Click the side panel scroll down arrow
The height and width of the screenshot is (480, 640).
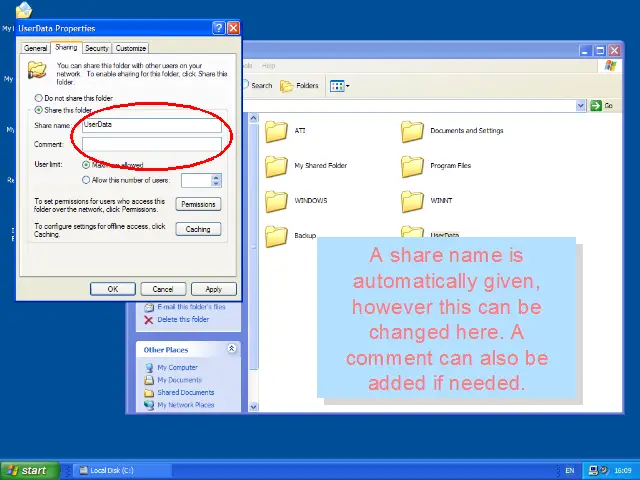click(x=253, y=407)
